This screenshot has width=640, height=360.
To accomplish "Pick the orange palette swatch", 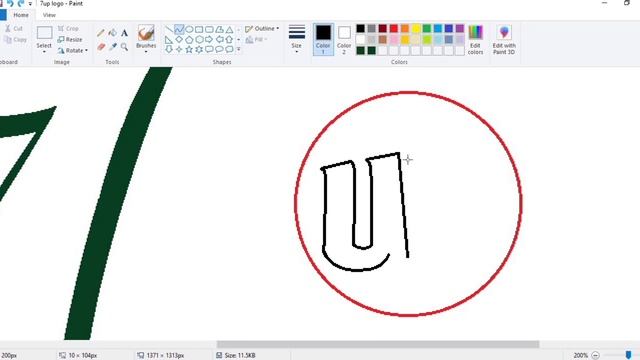I will (x=404, y=28).
